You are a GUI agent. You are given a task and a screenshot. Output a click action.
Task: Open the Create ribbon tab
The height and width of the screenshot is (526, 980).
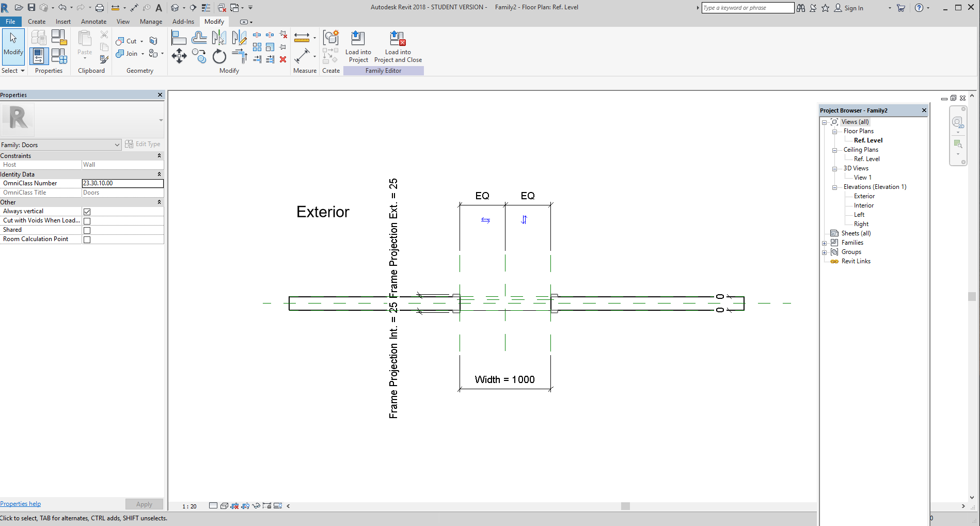click(x=37, y=22)
